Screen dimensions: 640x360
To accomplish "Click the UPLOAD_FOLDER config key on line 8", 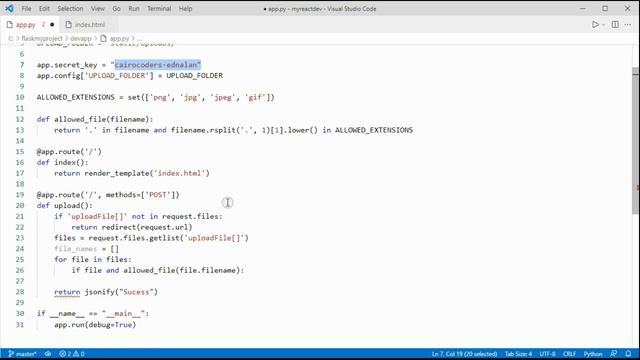I will (x=117, y=76).
